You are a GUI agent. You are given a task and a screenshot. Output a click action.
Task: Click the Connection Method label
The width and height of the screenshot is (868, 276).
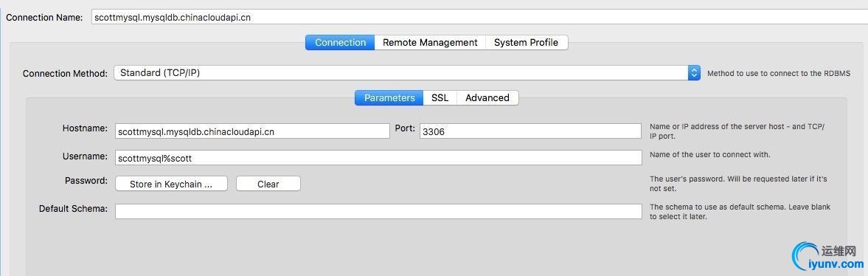(x=66, y=73)
